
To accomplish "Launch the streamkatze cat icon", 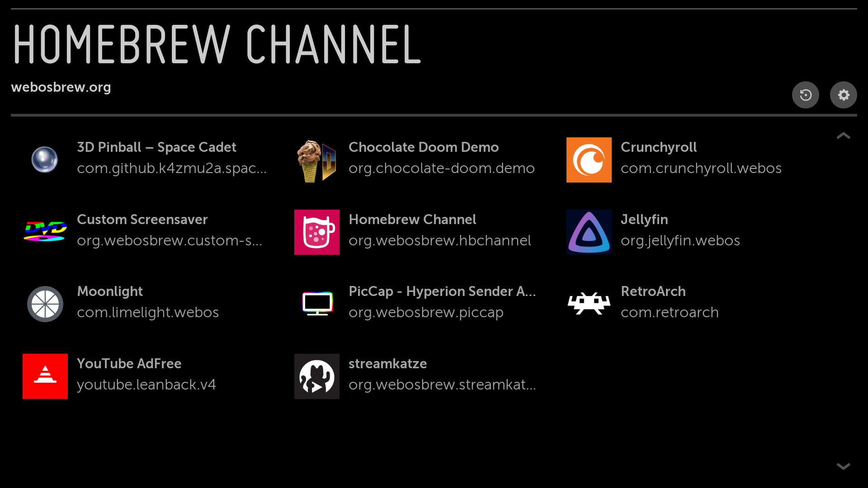I will pos(317,376).
